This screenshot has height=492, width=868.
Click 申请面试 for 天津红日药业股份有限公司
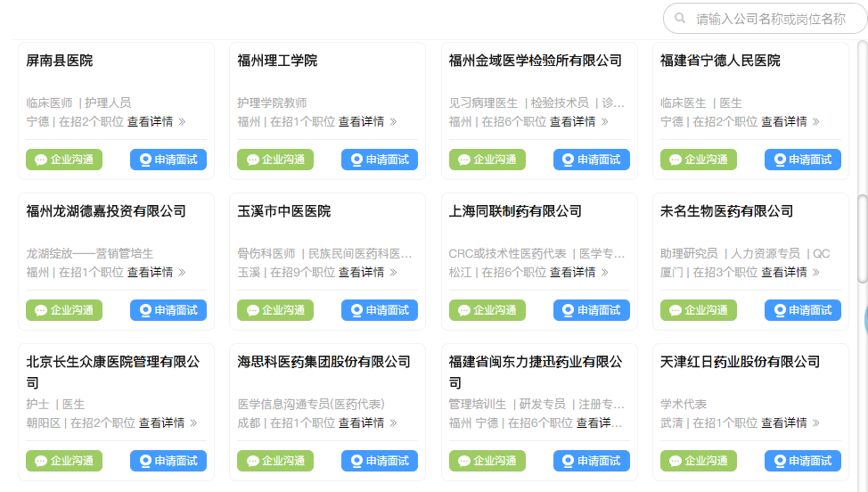[x=803, y=461]
